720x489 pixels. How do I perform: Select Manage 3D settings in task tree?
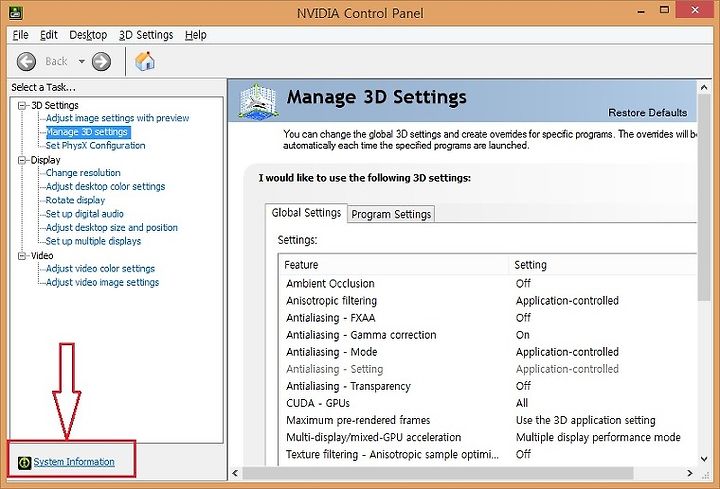tap(88, 132)
